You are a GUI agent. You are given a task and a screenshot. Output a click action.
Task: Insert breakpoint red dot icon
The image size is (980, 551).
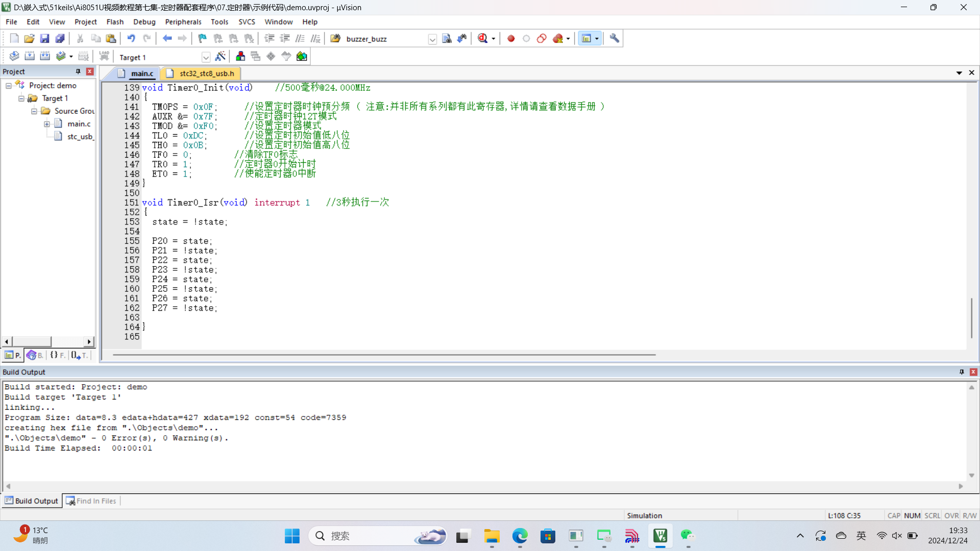511,38
